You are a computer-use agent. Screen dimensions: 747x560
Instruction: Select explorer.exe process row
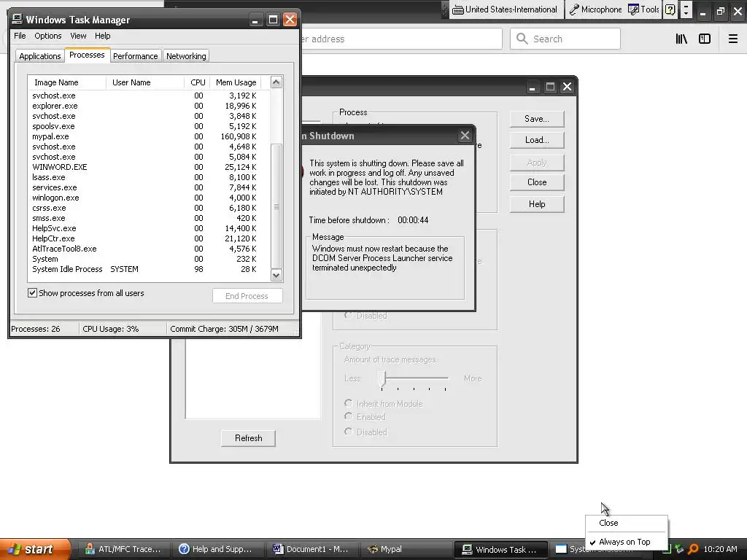click(x=149, y=106)
